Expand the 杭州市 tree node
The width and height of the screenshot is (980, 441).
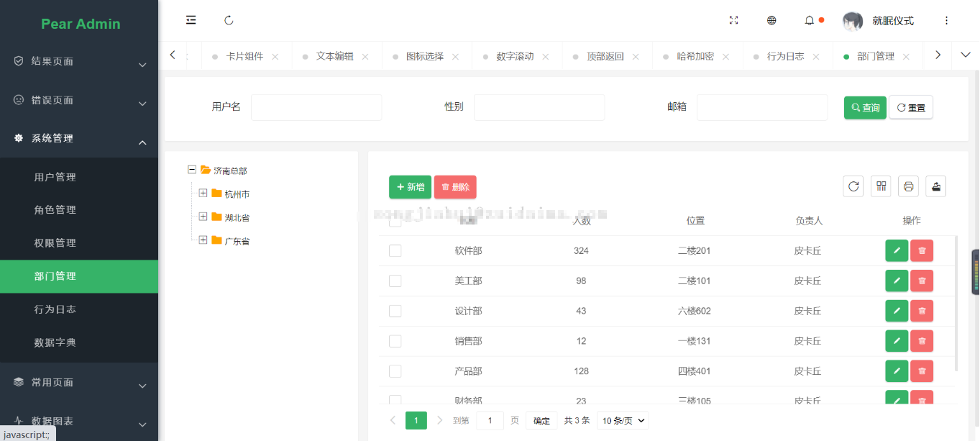point(202,194)
